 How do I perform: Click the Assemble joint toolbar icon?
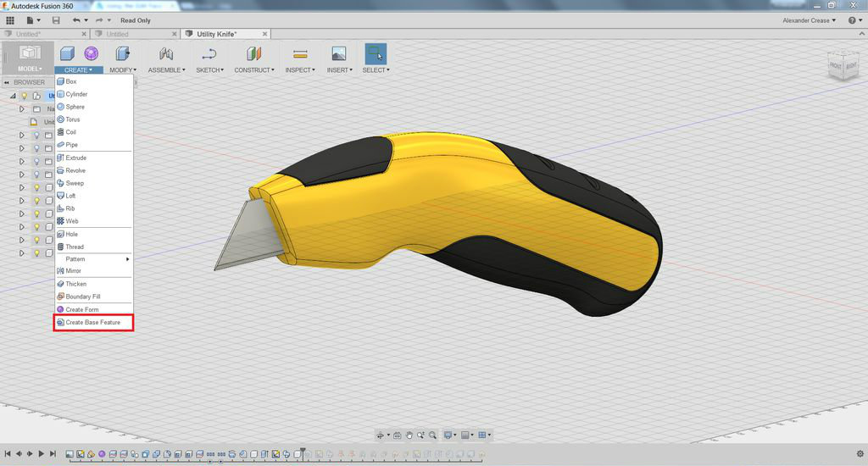coord(166,53)
